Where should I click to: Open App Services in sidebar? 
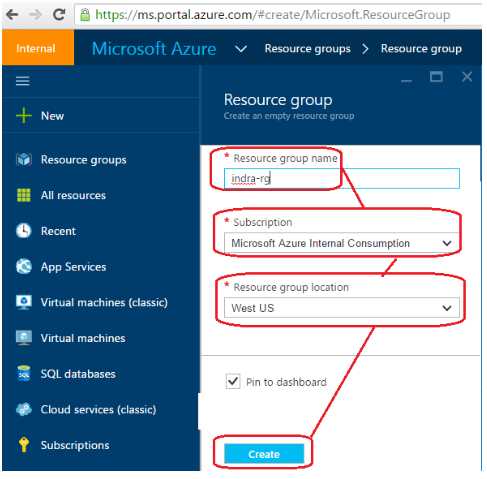(x=73, y=267)
